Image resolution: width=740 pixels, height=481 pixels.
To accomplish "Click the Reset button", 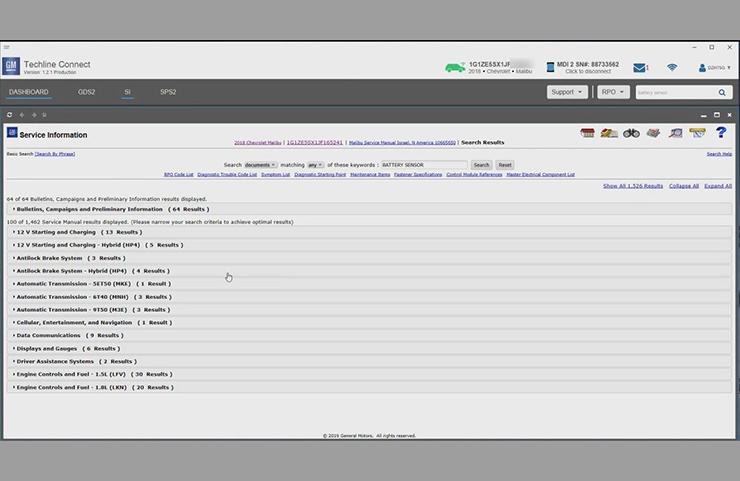I will point(505,165).
